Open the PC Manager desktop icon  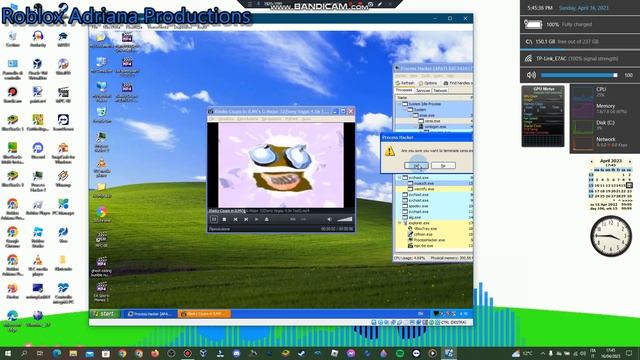(x=63, y=207)
